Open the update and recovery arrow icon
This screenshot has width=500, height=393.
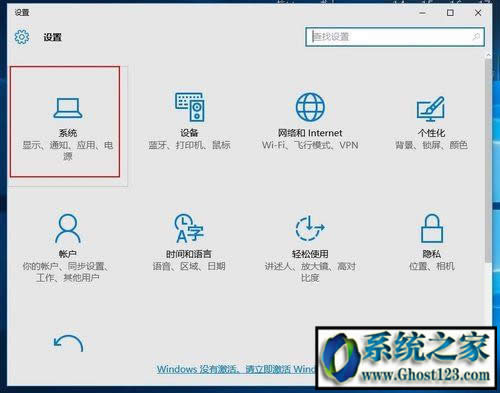(68, 343)
